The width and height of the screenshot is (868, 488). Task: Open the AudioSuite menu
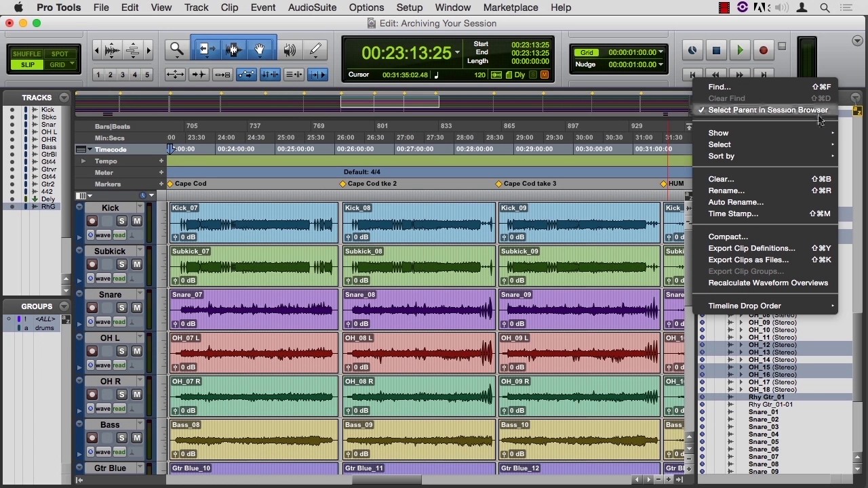point(312,7)
